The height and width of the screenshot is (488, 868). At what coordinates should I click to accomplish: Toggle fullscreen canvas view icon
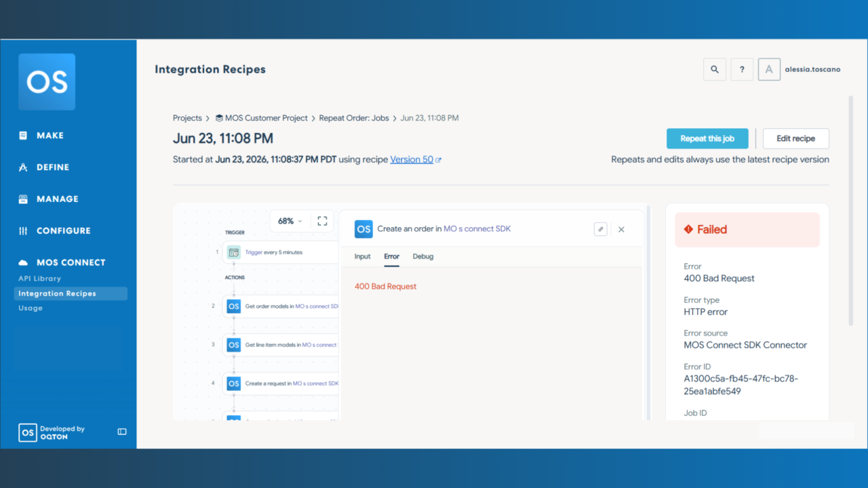coord(322,221)
